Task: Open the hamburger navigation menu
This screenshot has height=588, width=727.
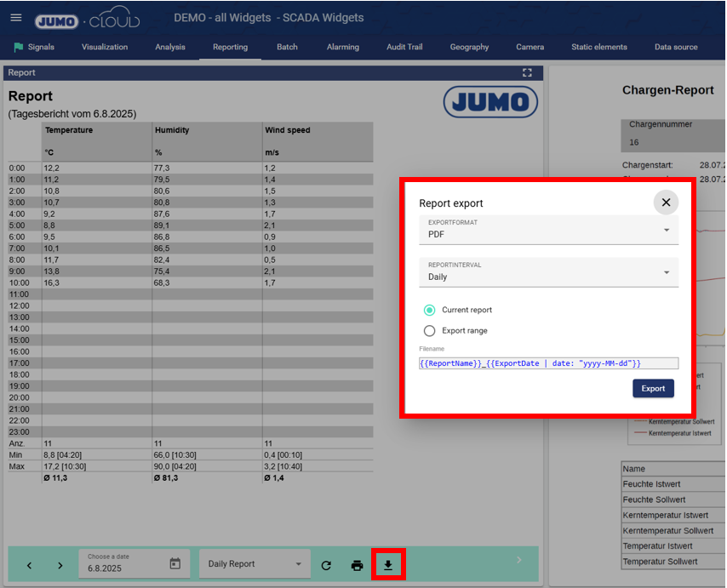Action: [x=15, y=18]
